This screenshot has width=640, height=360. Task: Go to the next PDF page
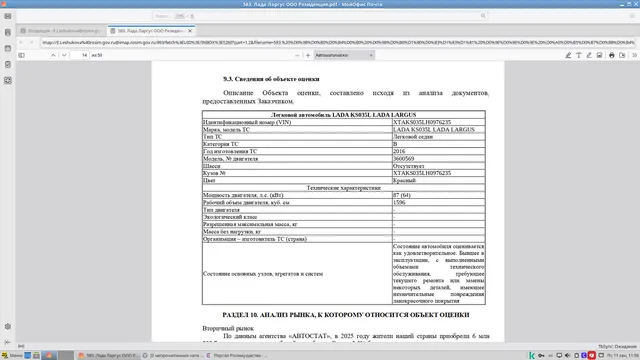(64, 55)
